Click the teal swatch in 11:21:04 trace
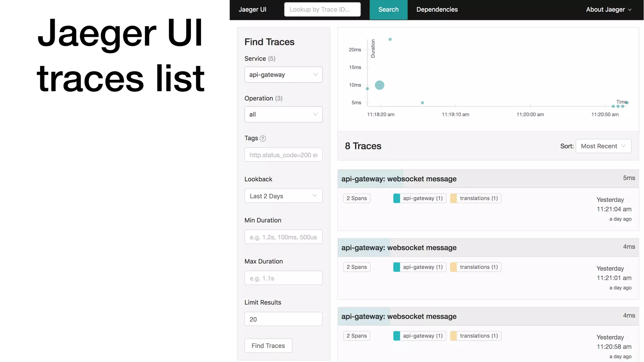This screenshot has width=644, height=362. pos(397,198)
